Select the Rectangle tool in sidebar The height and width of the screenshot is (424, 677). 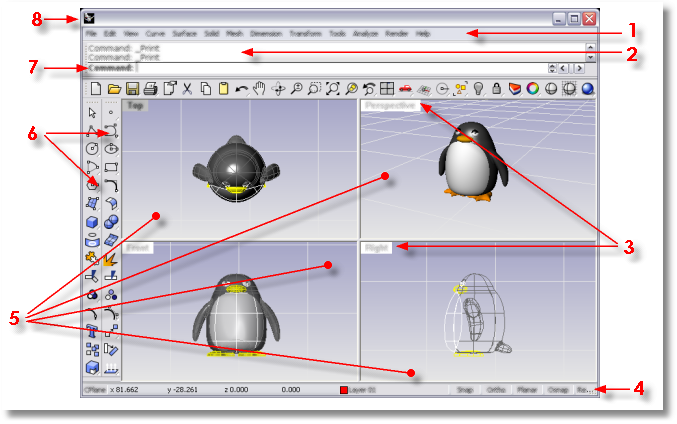(x=111, y=167)
